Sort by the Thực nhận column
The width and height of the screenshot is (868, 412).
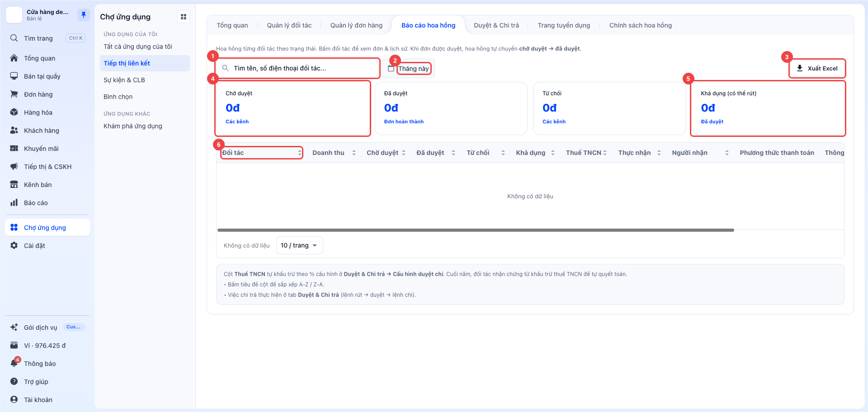[x=639, y=153]
